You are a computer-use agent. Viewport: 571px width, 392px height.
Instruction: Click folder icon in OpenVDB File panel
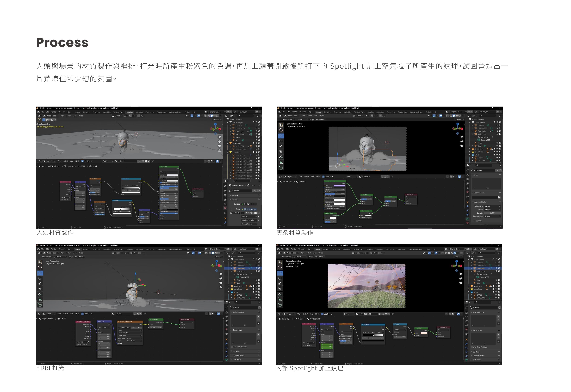coord(499,197)
